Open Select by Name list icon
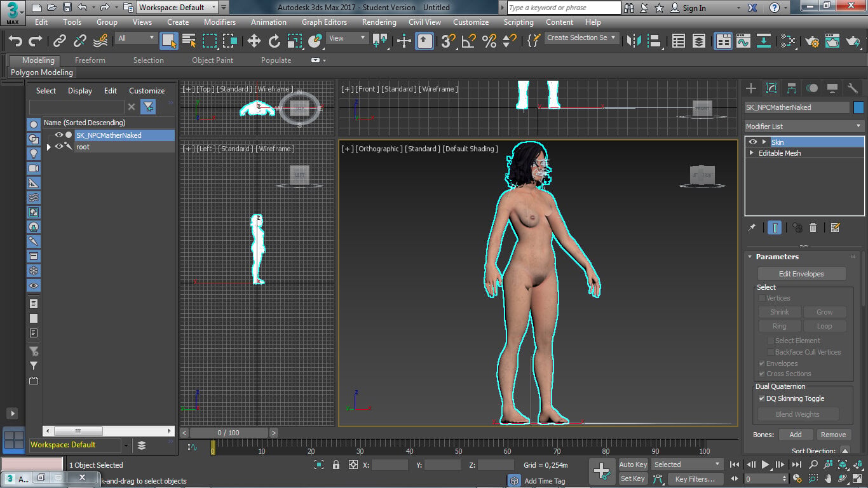 click(x=189, y=41)
